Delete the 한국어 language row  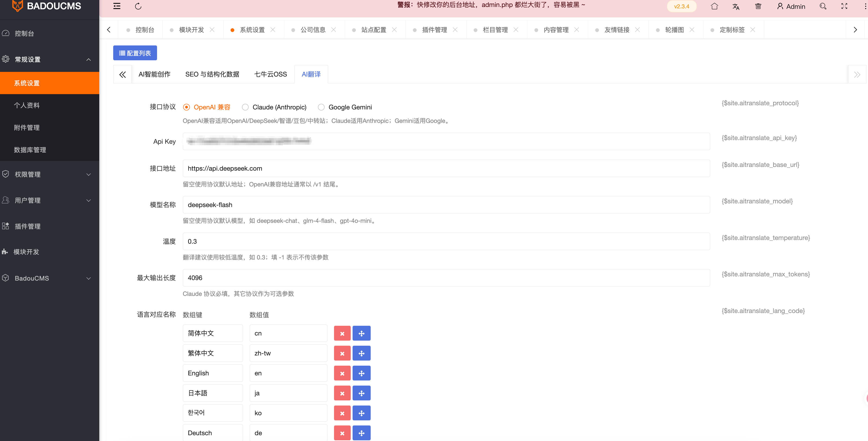(x=342, y=413)
